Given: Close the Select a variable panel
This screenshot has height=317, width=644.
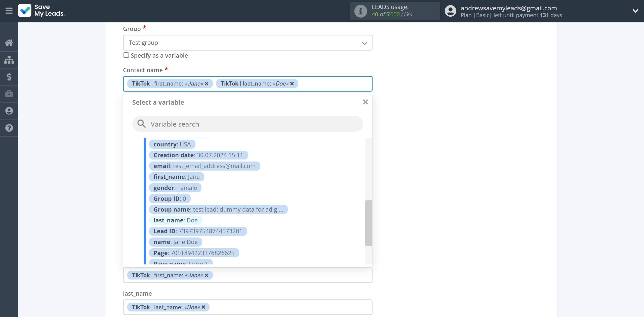Looking at the screenshot, I should pyautogui.click(x=365, y=102).
